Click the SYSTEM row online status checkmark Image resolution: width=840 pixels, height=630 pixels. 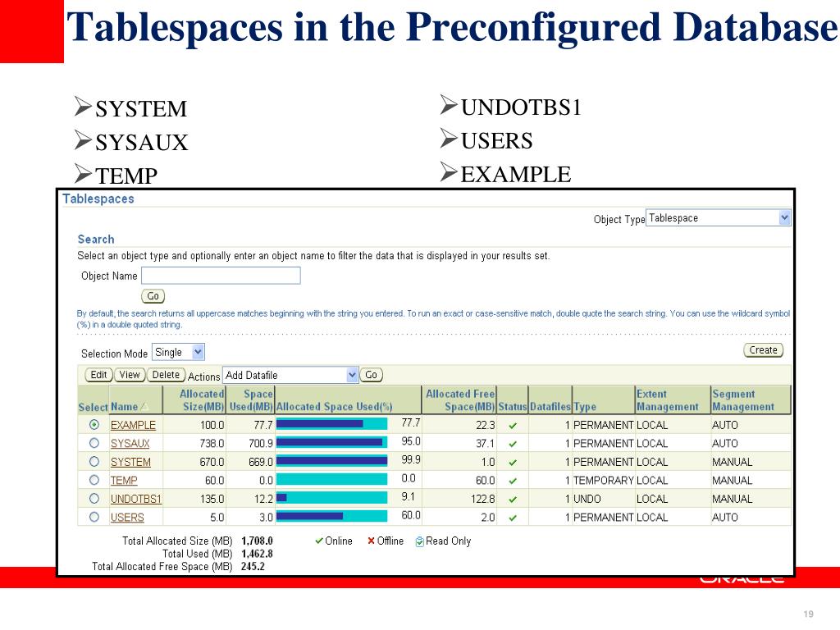point(513,463)
